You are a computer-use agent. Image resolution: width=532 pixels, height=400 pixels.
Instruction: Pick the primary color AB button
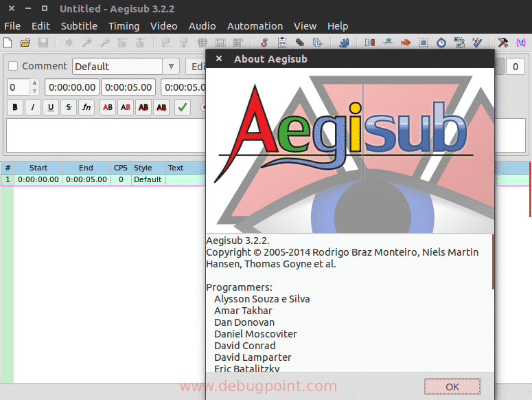click(x=108, y=107)
